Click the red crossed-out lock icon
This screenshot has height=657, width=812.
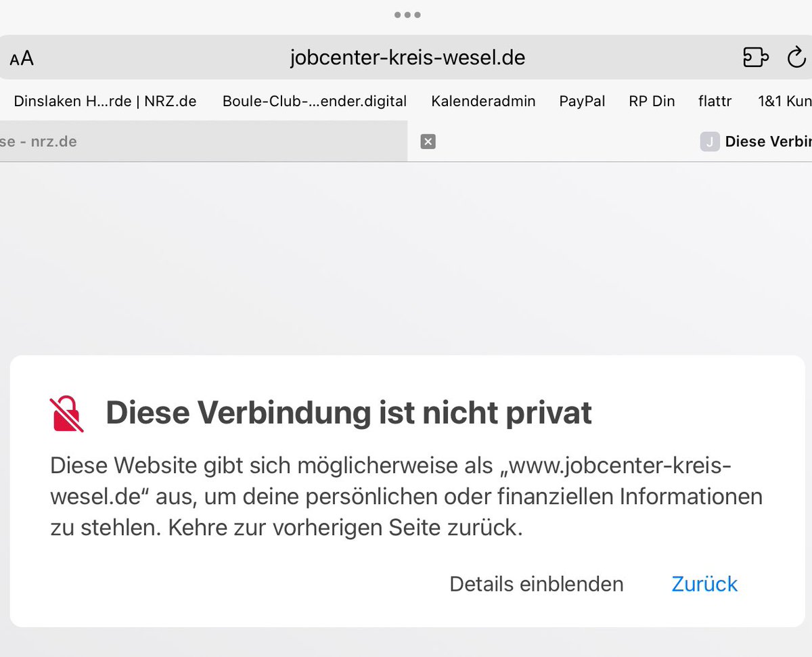(67, 414)
